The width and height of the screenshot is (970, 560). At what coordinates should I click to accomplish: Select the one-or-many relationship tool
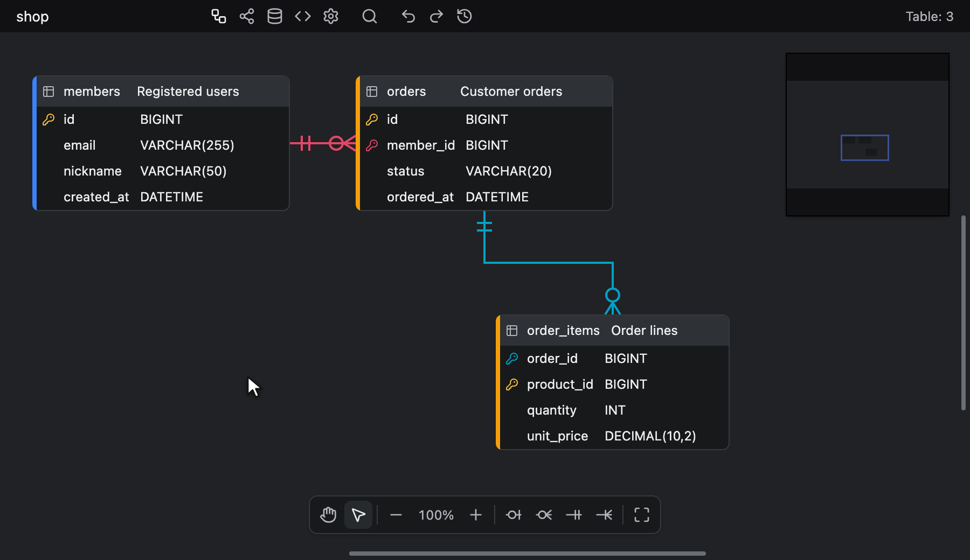[604, 515]
